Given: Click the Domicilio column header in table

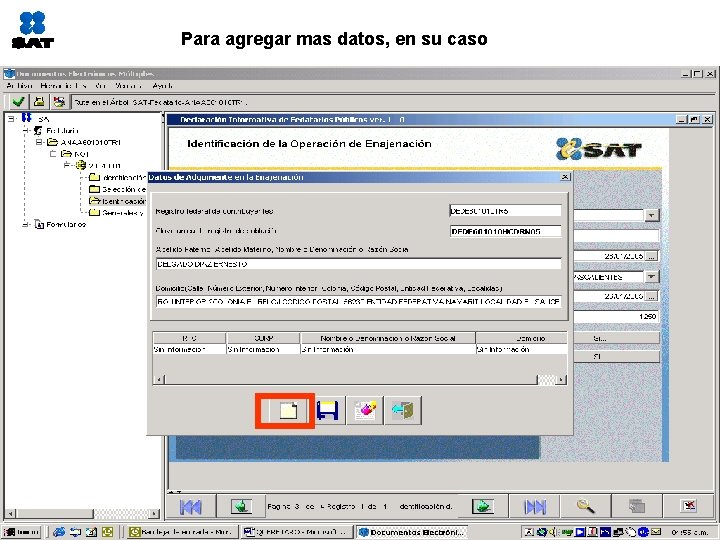Looking at the screenshot, I should 522,338.
